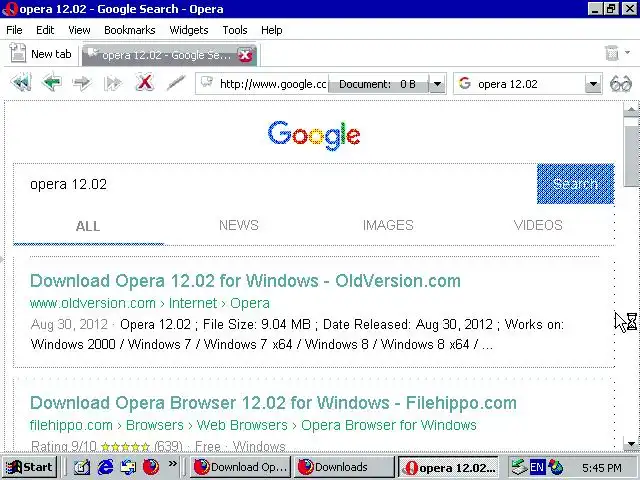Switch to IMAGES results tab
The image size is (640, 480).
point(388,225)
